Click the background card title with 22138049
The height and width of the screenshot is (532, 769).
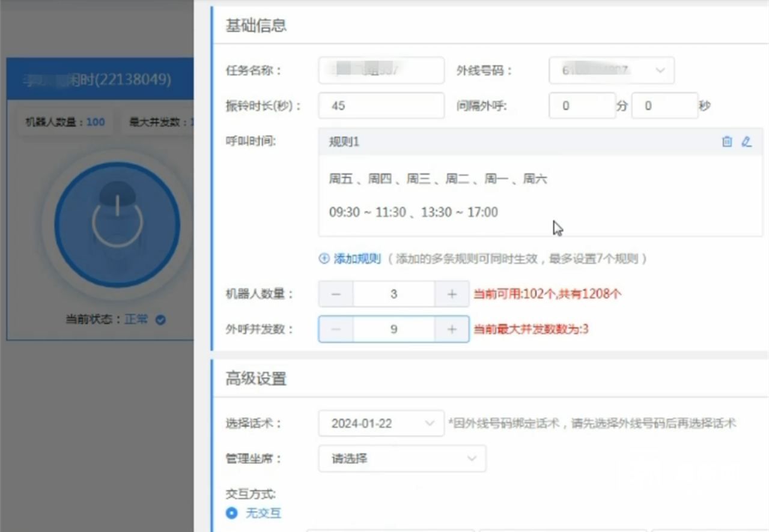(98, 79)
